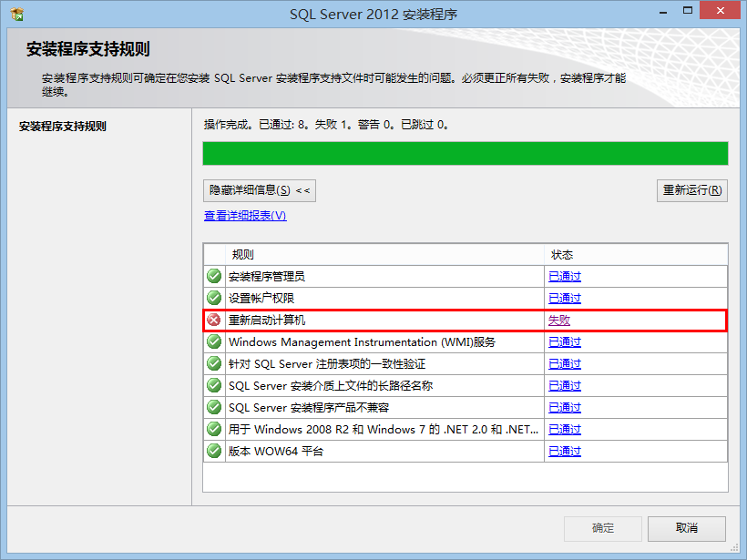This screenshot has width=747, height=560.
Task: Click green check icon for 安装程序管理员
Action: coord(214,276)
